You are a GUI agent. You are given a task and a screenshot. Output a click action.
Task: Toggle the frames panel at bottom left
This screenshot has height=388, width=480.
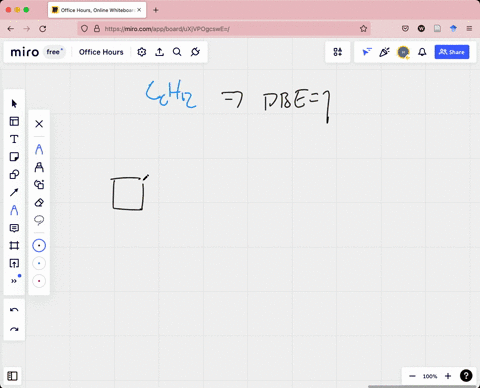click(13, 376)
